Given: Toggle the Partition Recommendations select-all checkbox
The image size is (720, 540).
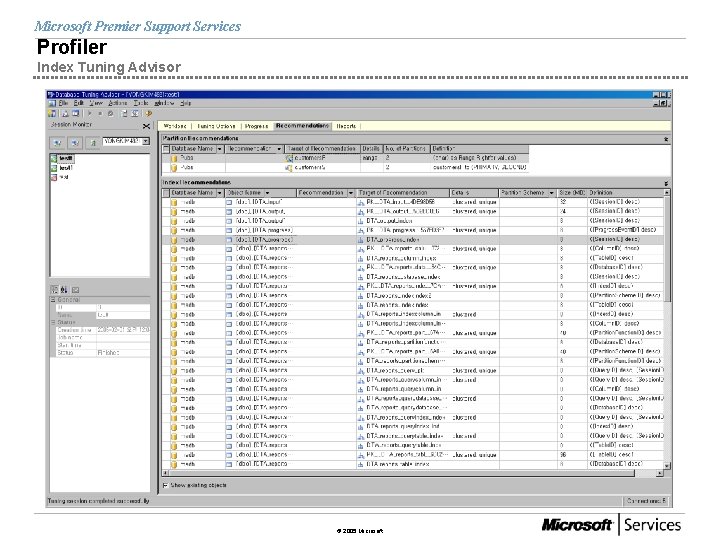Looking at the screenshot, I should point(166,149).
